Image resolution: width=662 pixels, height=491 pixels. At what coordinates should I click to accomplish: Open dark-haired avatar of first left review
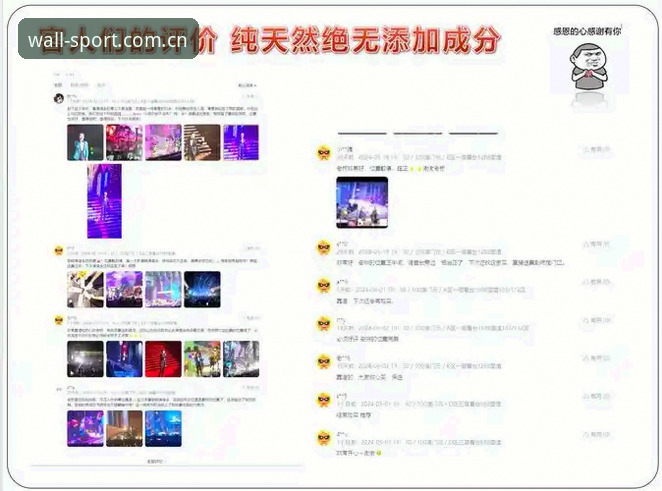(x=59, y=98)
